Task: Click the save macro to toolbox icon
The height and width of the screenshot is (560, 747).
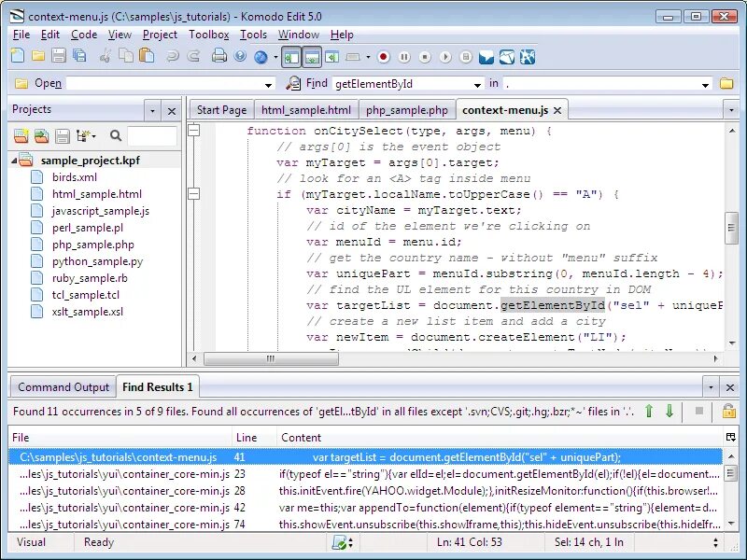Action: [466, 57]
